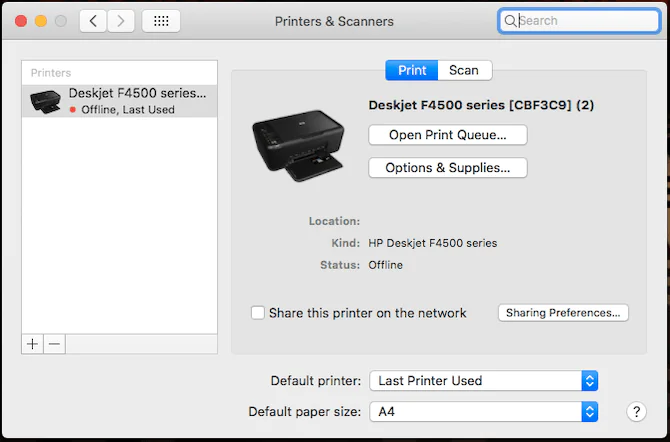Click the back navigation arrow
670x442 pixels.
coord(93,21)
